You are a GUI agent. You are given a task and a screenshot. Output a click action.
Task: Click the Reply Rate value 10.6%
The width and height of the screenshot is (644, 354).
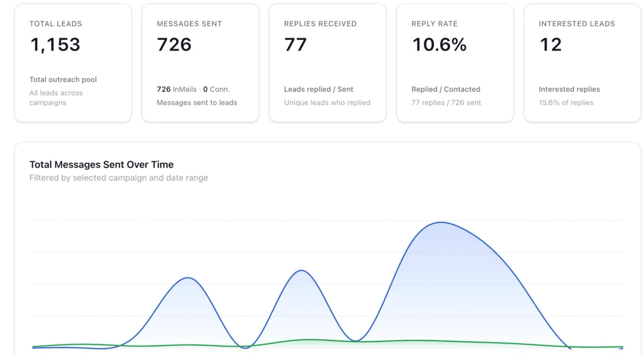click(x=439, y=45)
